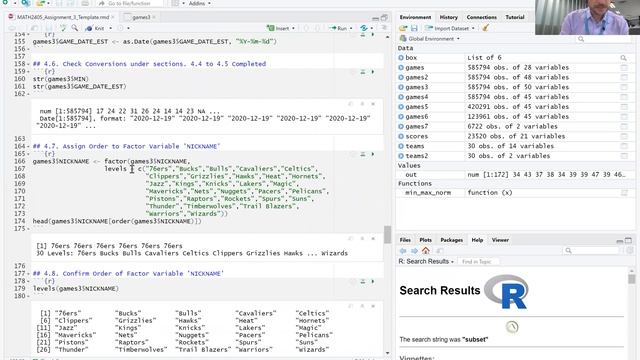Run all chunks above in section 4.7
The image size is (640, 360).
coord(362,154)
